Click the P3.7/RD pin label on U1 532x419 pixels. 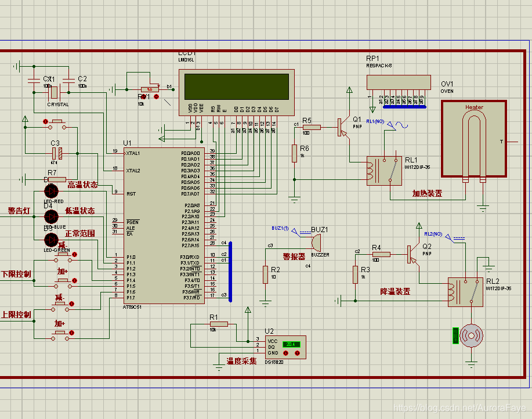pyautogui.click(x=191, y=298)
